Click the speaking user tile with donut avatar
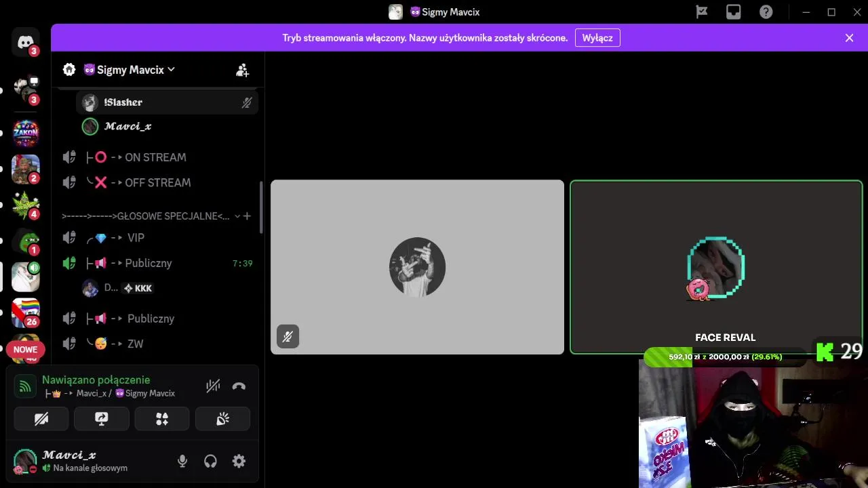The image size is (868, 488). coord(716,267)
